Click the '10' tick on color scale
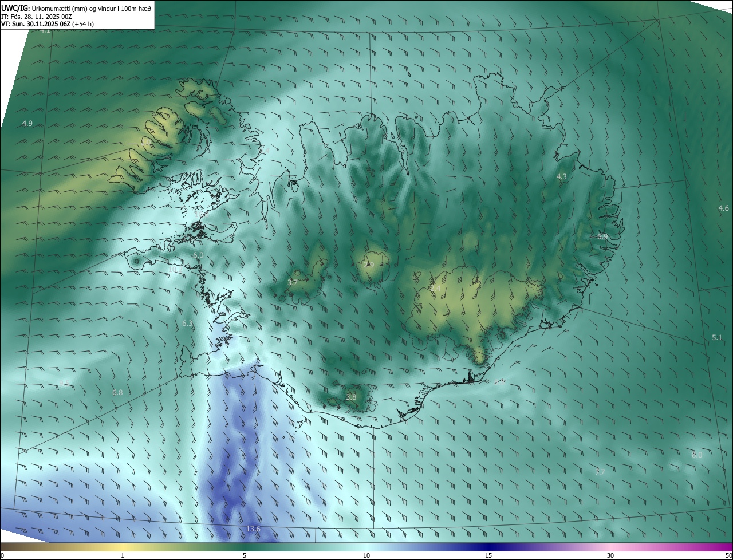This screenshot has height=560, width=733. [366, 556]
